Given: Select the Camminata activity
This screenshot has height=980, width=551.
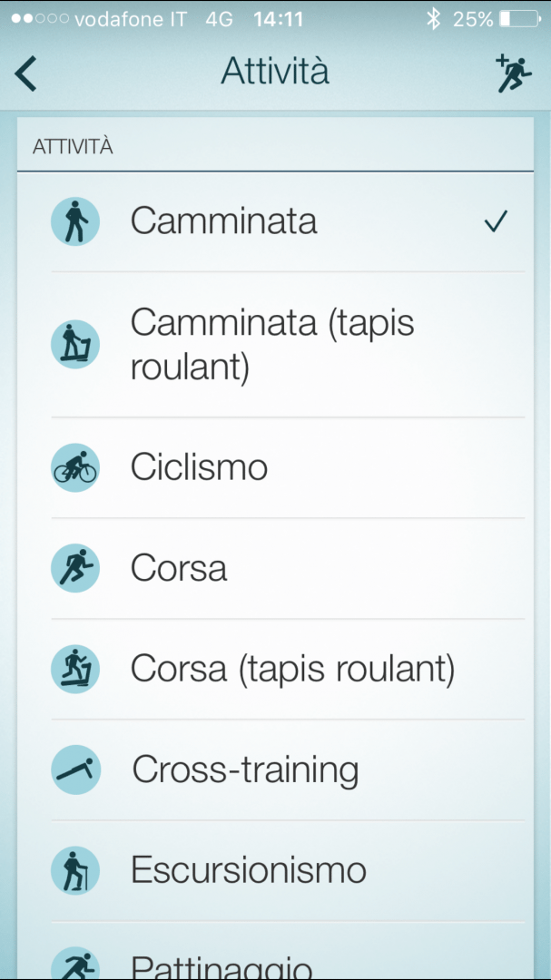Looking at the screenshot, I should [223, 221].
